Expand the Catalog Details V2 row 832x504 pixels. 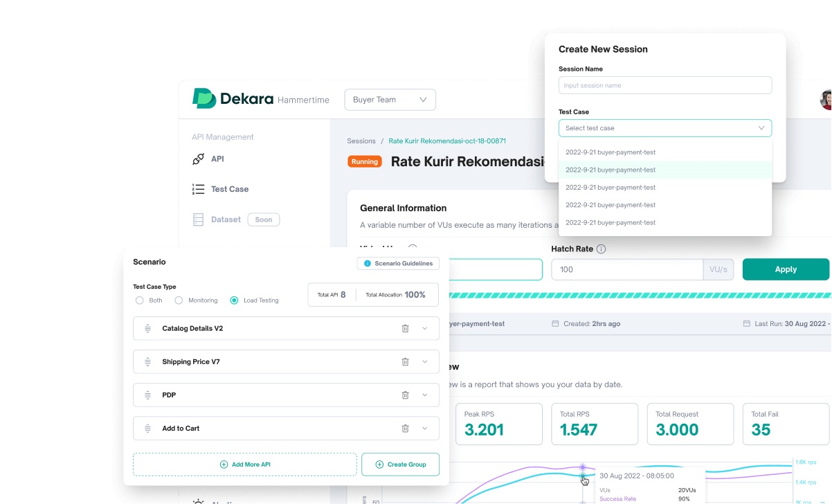pyautogui.click(x=425, y=328)
